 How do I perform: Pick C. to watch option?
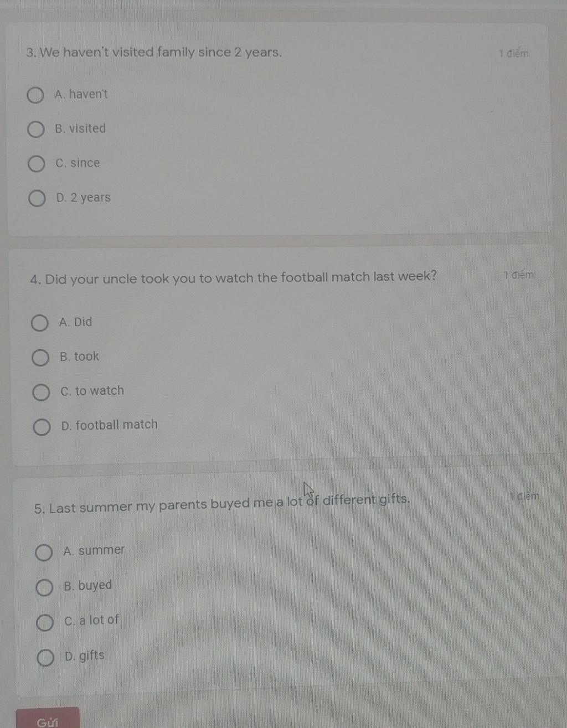(x=41, y=393)
